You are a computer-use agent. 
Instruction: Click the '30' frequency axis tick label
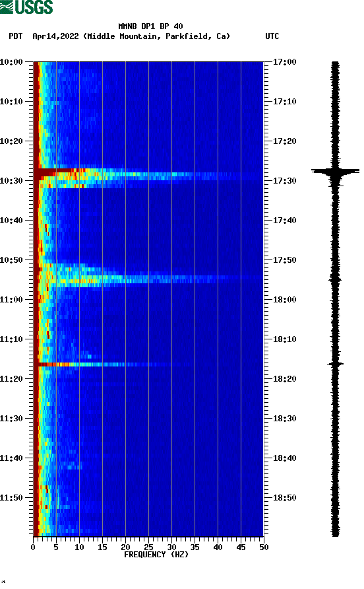tap(172, 547)
